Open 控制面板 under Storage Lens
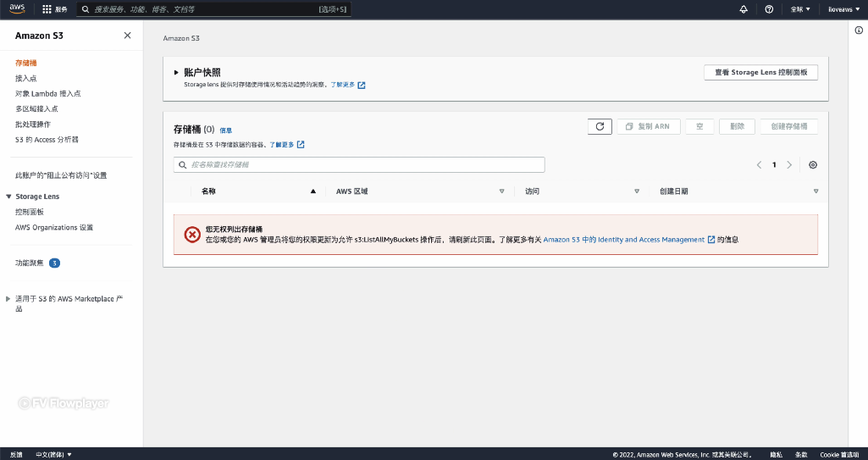 (x=30, y=212)
